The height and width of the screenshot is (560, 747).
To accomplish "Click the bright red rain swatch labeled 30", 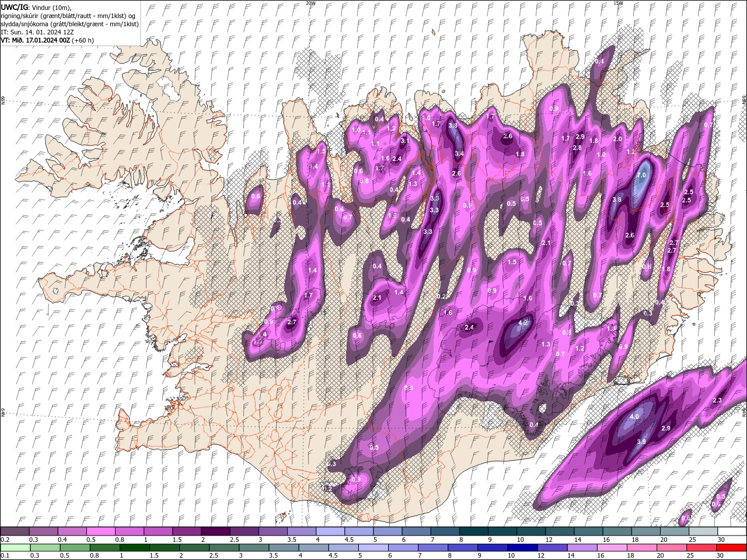I will (731, 548).
